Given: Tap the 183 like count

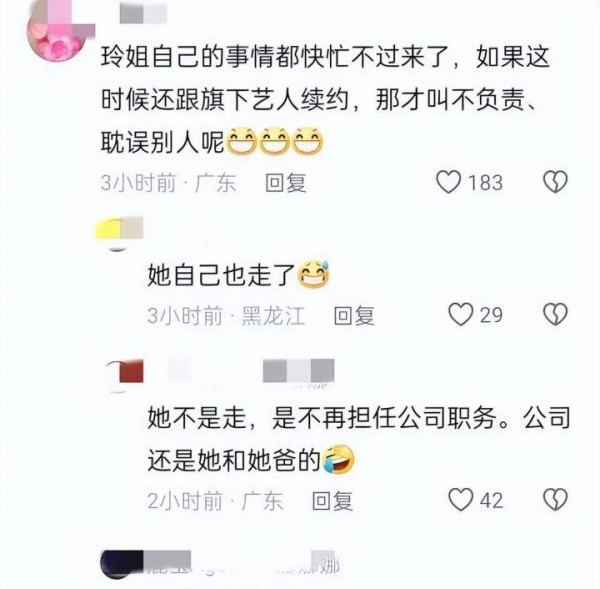Looking at the screenshot, I should (485, 183).
